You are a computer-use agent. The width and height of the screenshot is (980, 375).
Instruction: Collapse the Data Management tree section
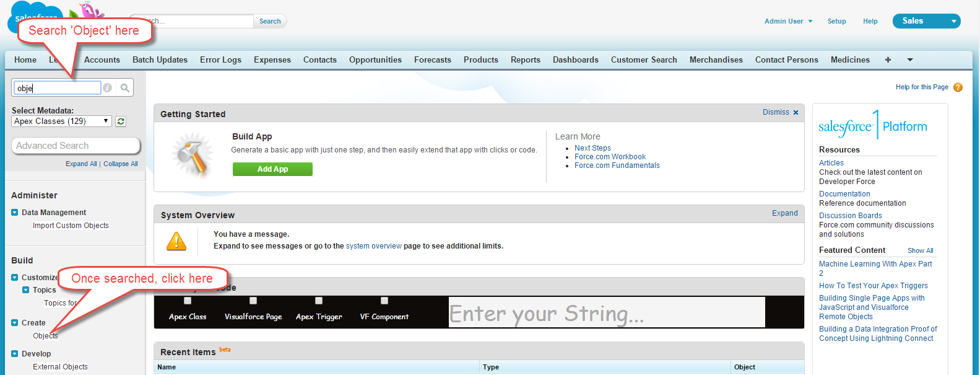pos(15,213)
